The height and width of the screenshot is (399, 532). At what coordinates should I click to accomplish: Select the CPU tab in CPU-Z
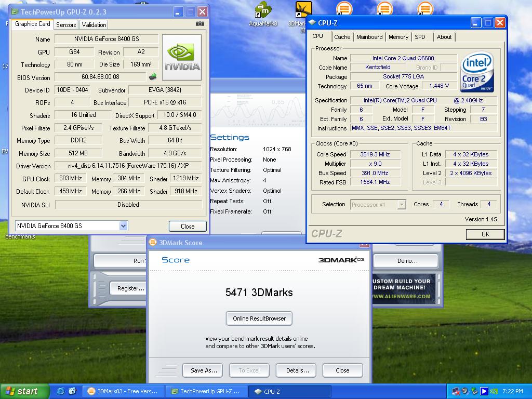[318, 36]
